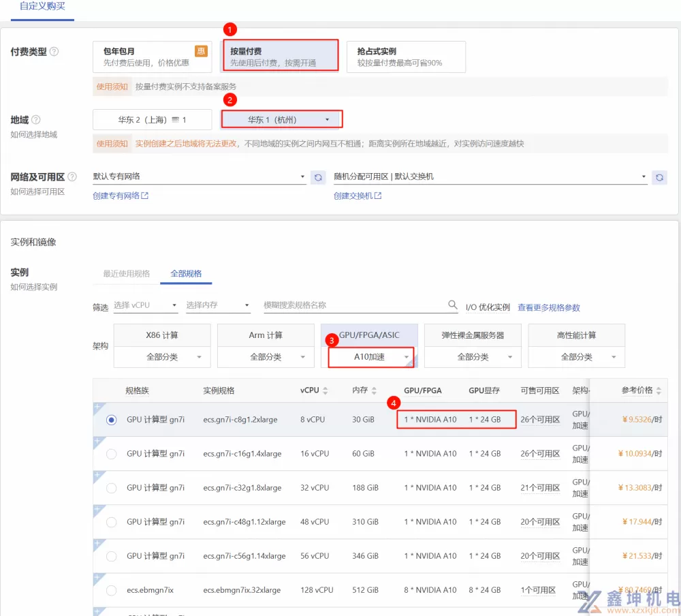Open the 默认专有网络 dropdown

coord(199,176)
